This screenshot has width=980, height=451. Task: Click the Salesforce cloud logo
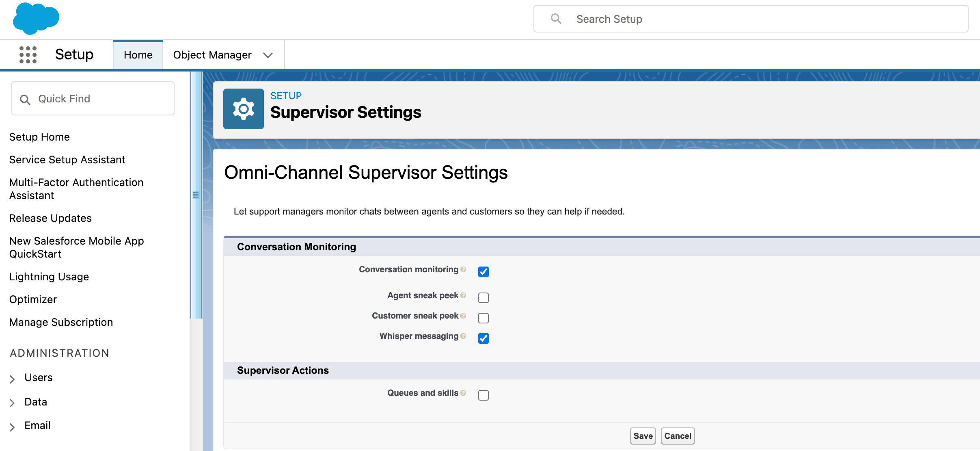click(x=36, y=18)
